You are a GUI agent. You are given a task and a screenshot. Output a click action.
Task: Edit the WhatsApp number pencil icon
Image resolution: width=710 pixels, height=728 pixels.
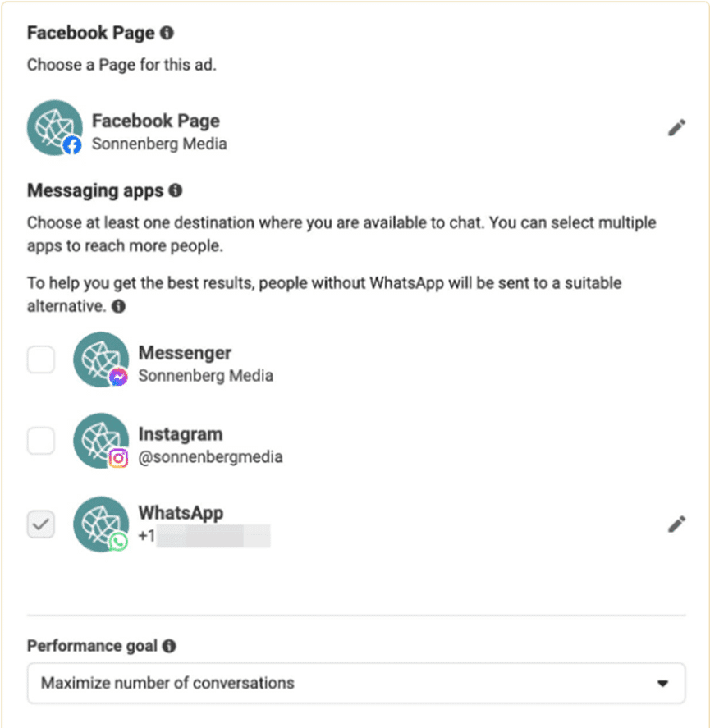pyautogui.click(x=676, y=524)
